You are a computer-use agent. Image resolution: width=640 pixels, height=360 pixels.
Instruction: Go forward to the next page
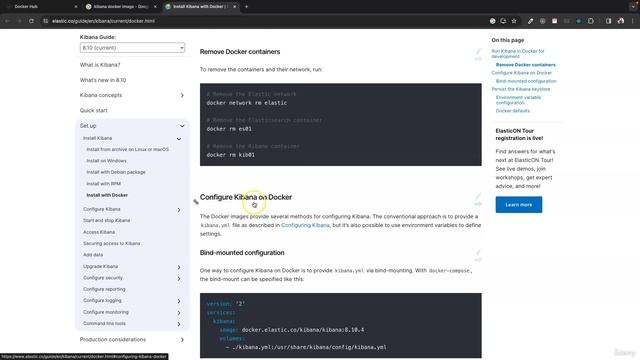19,21
